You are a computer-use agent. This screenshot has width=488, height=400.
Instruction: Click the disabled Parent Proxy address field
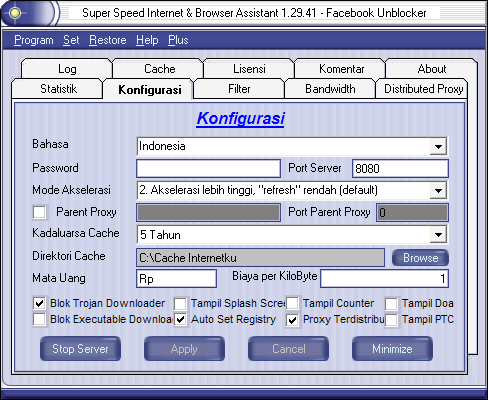click(208, 212)
